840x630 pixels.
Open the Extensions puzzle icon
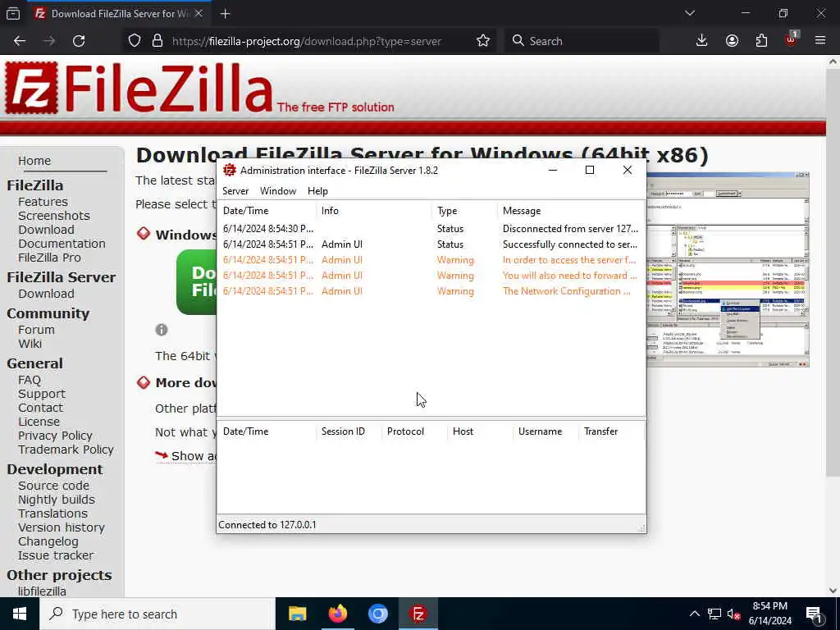pos(761,41)
